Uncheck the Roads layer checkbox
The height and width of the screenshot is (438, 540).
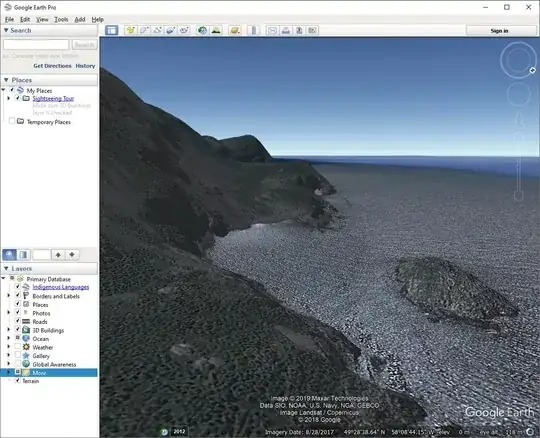pyautogui.click(x=18, y=321)
